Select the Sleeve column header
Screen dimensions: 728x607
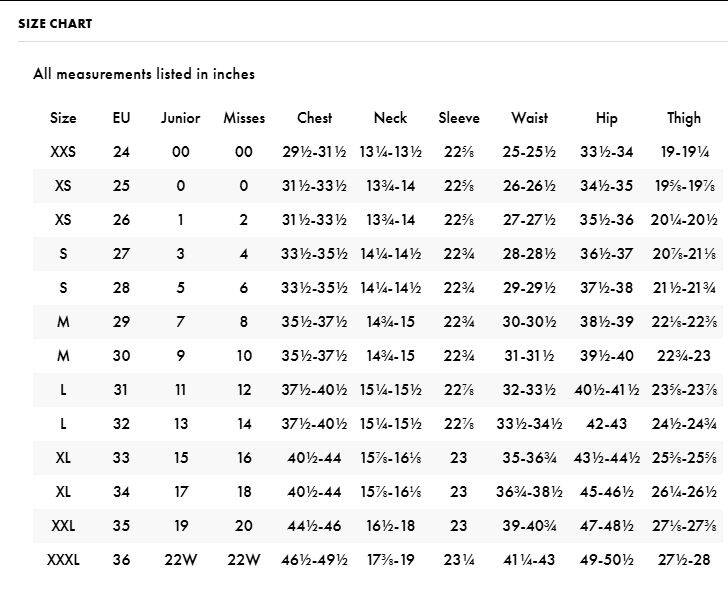(459, 118)
